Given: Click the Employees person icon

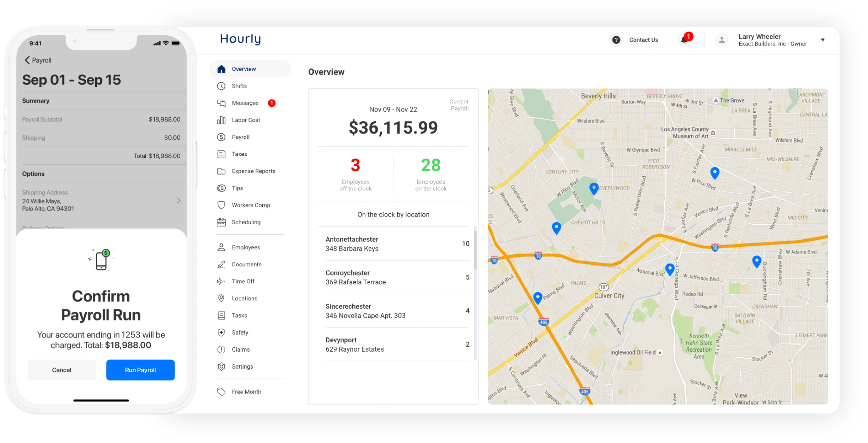Looking at the screenshot, I should pos(221,247).
